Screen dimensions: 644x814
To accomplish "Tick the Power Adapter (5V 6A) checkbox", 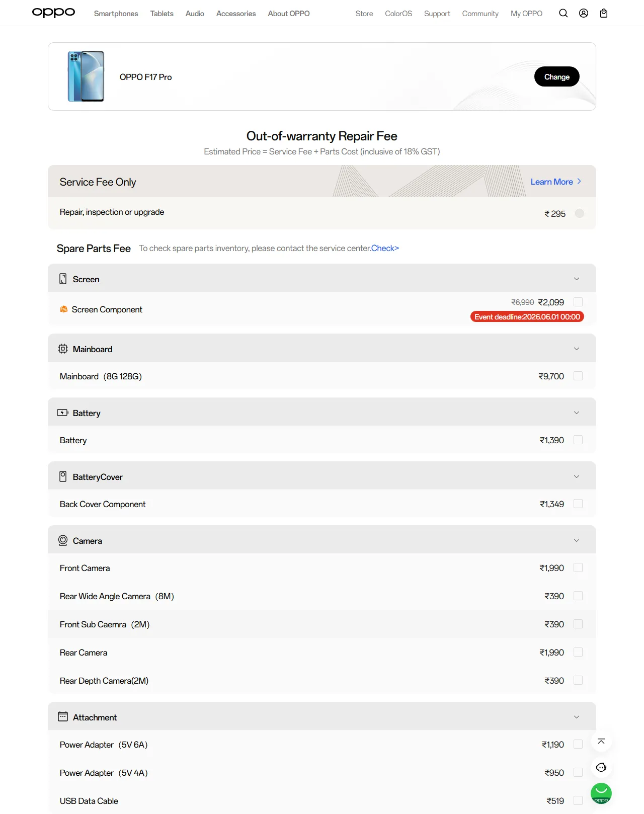I will point(578,744).
